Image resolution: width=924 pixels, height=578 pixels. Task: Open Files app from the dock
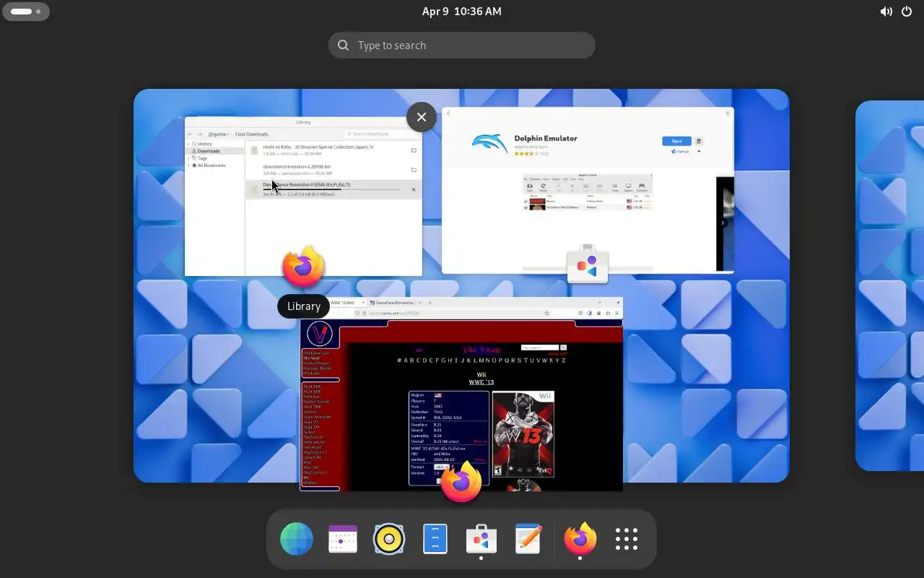435,539
